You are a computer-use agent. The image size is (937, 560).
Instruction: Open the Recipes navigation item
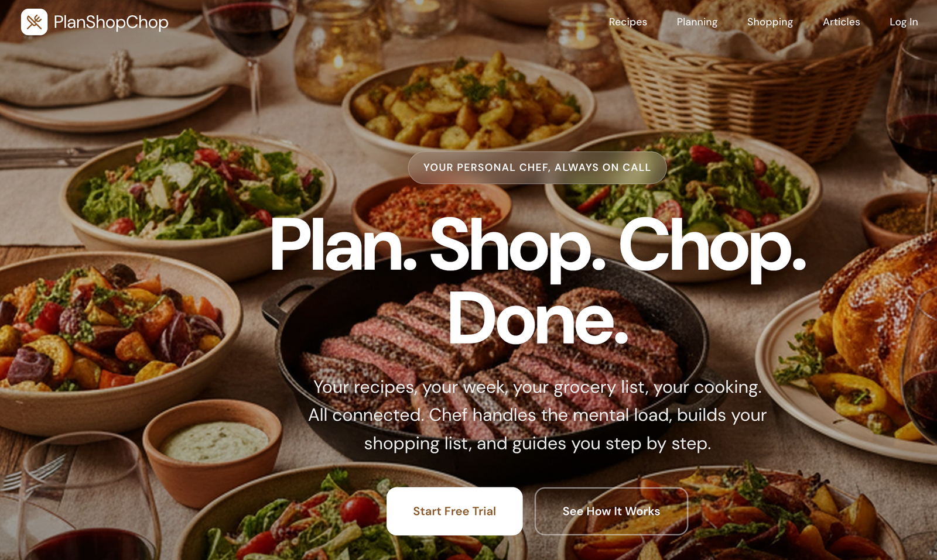(x=628, y=22)
